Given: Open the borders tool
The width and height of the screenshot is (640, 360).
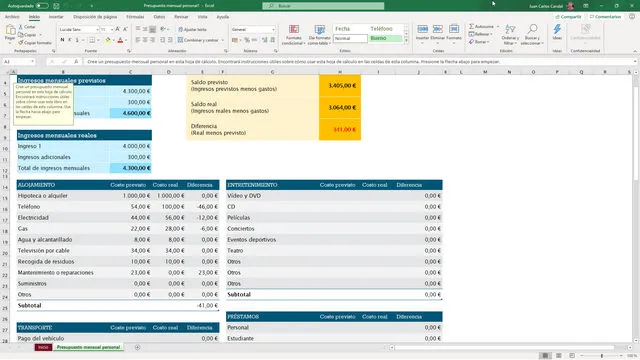Looking at the screenshot, I should pyautogui.click(x=92, y=40).
